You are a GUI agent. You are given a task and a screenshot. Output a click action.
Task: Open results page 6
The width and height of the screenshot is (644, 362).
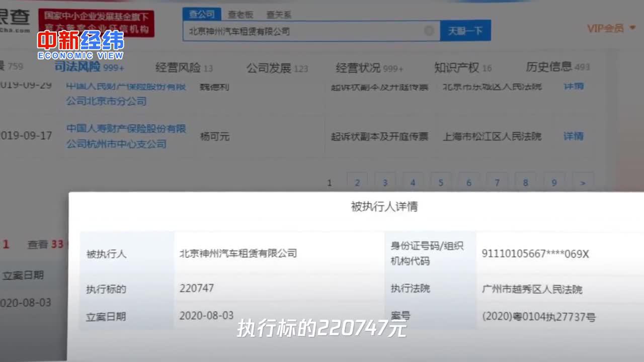[x=469, y=183]
